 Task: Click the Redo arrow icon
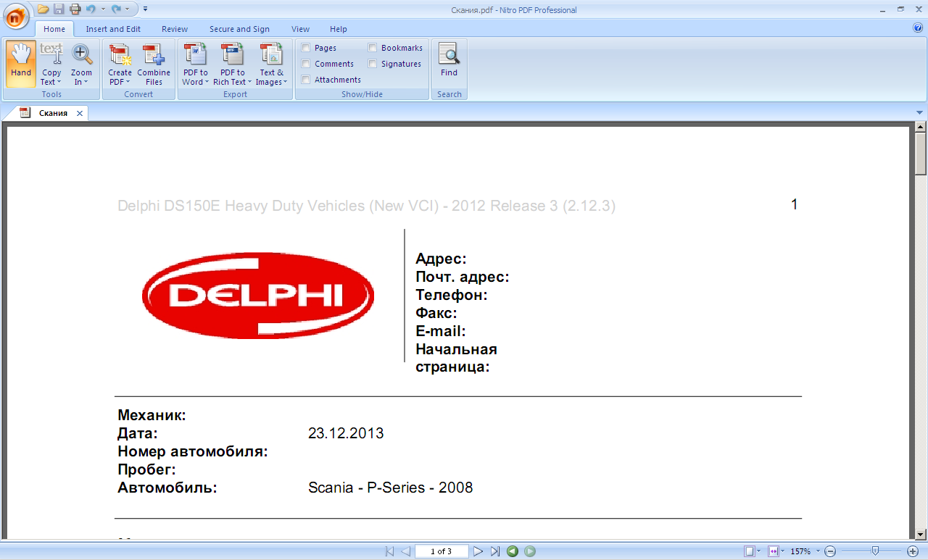point(116,9)
